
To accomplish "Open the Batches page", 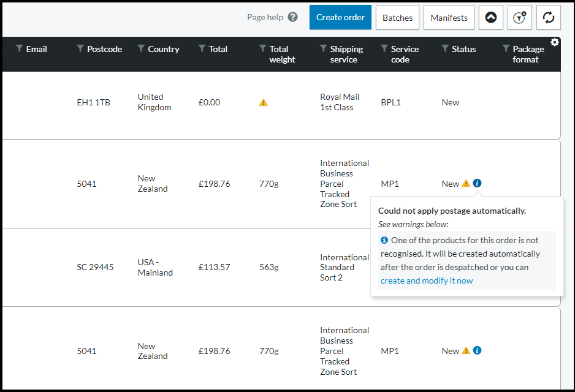I will coord(397,18).
